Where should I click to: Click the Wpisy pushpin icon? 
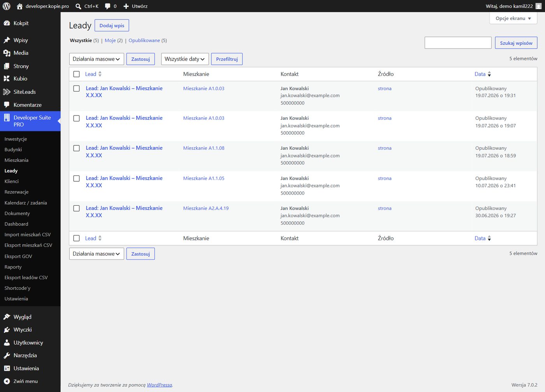click(7, 40)
